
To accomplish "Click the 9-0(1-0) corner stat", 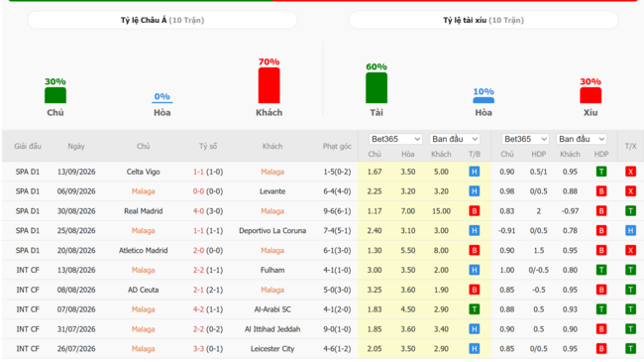I will tap(337, 329).
